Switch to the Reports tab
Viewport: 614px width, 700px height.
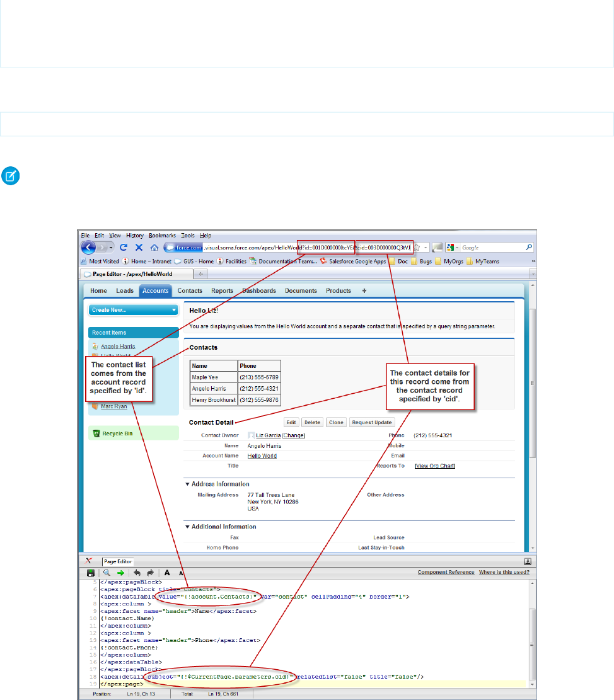(222, 290)
